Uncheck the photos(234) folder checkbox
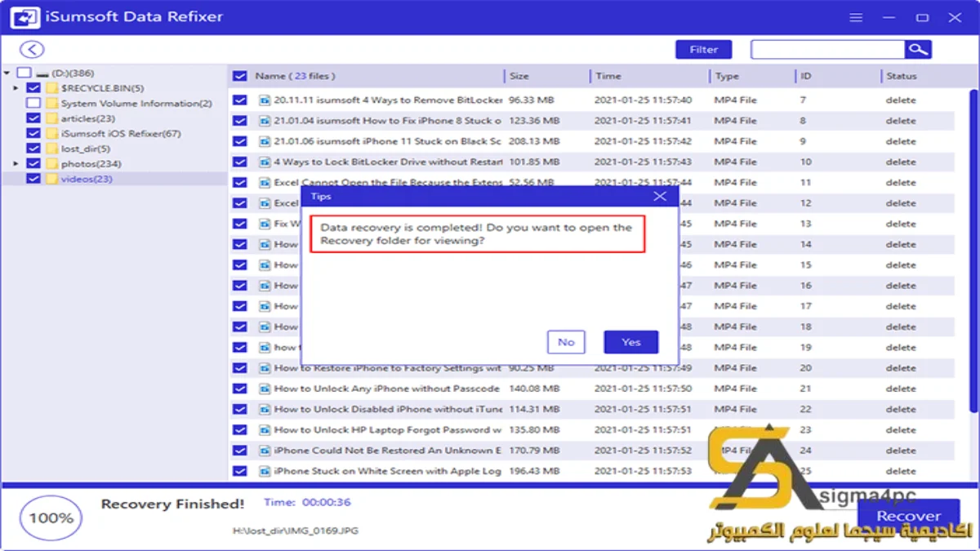 (x=33, y=163)
